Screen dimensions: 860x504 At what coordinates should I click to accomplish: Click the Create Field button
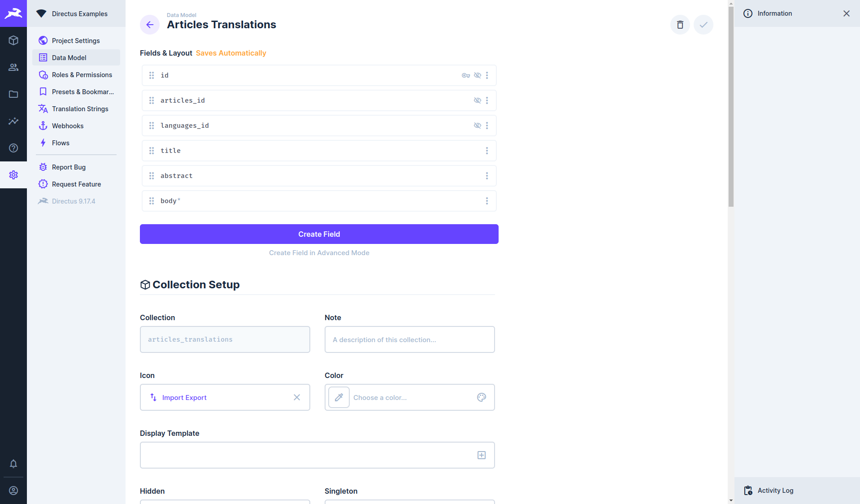coord(319,234)
